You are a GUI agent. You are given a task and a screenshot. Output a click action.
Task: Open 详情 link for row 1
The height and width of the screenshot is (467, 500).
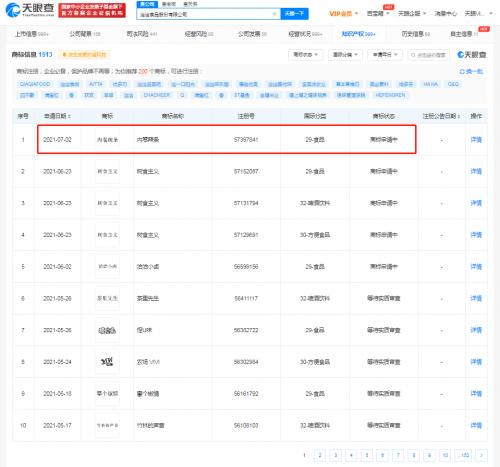pyautogui.click(x=476, y=140)
